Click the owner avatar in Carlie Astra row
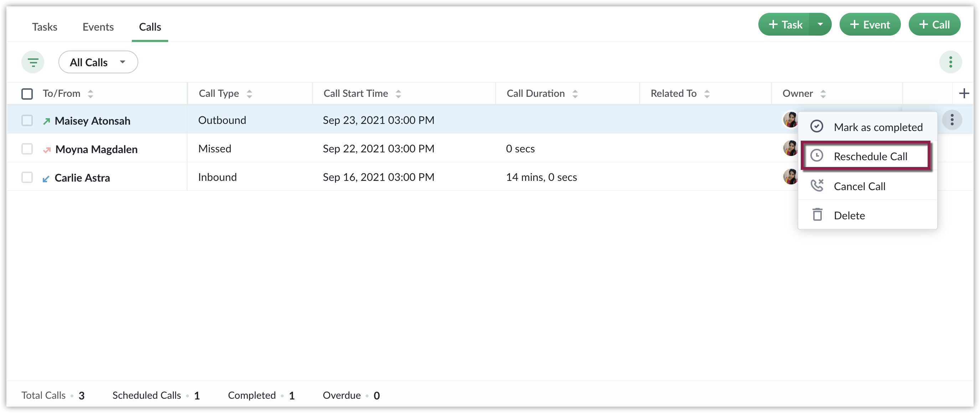This screenshot has height=413, width=980. [x=790, y=177]
